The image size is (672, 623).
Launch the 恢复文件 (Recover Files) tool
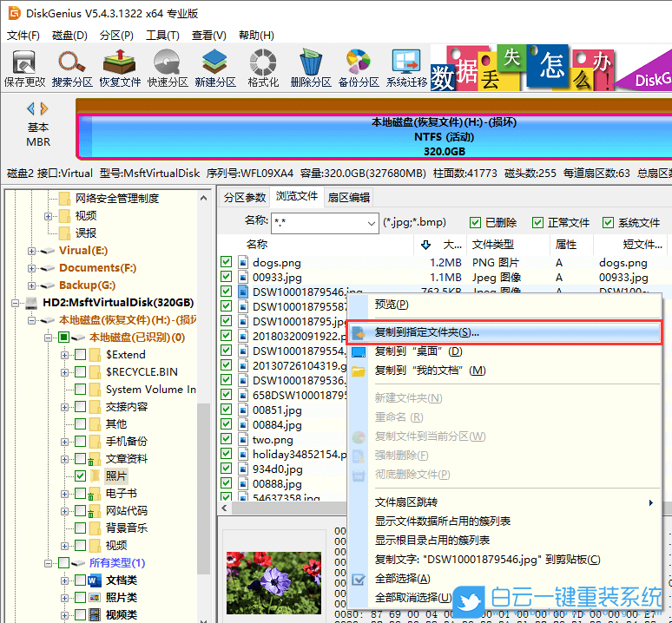click(120, 67)
